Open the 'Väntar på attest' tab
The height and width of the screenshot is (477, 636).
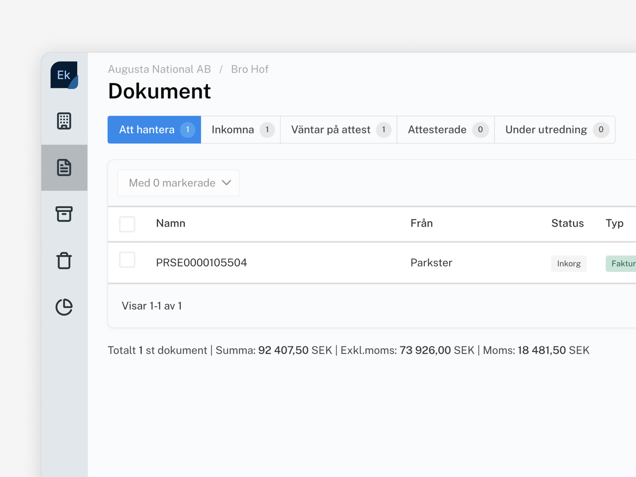pos(339,130)
